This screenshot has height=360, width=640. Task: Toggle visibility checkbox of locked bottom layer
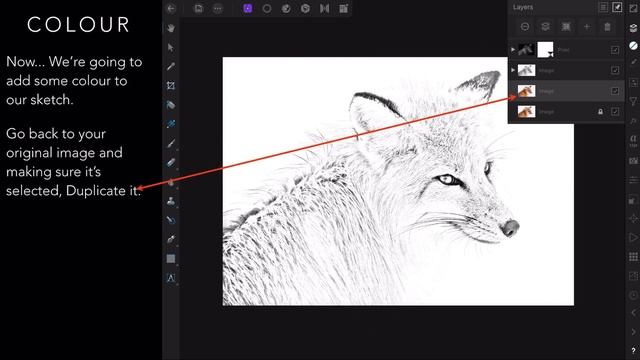615,111
